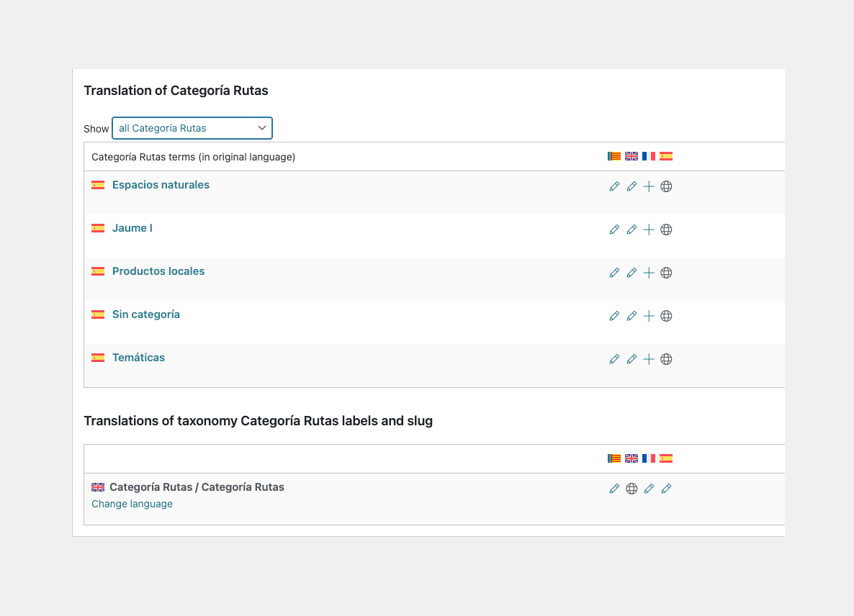Click globe icon in Sin categoría row
This screenshot has width=854, height=616.
pyautogui.click(x=666, y=316)
